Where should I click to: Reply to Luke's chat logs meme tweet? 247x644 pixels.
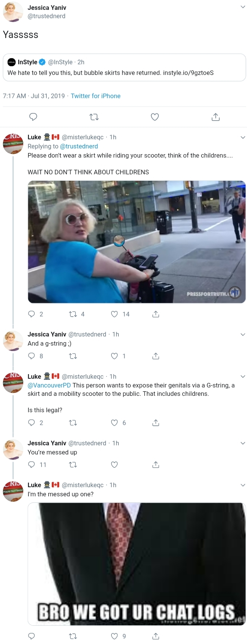[32, 636]
